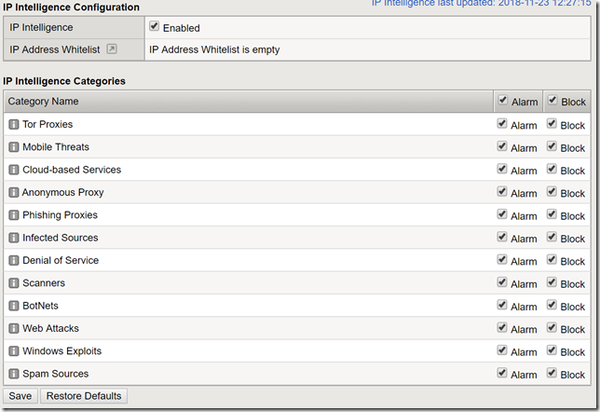The height and width of the screenshot is (412, 600).
Task: Open IP Address Whitelist link icon
Action: click(x=112, y=48)
